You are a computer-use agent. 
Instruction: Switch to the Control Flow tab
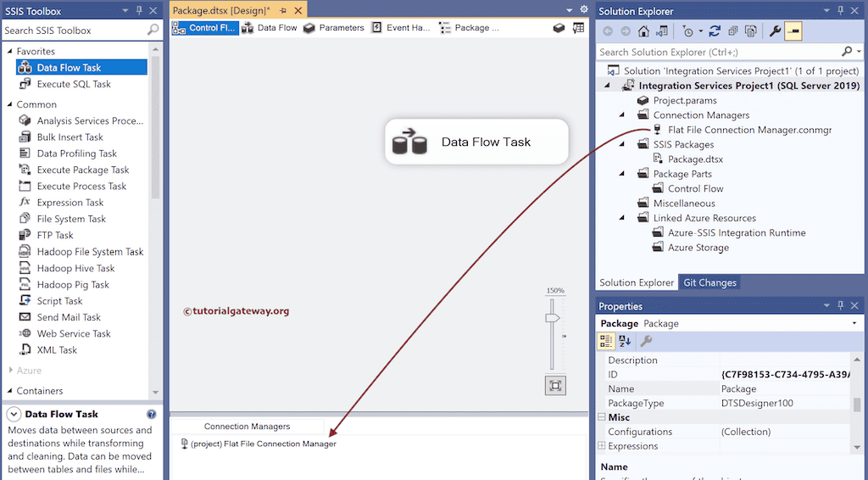click(205, 28)
